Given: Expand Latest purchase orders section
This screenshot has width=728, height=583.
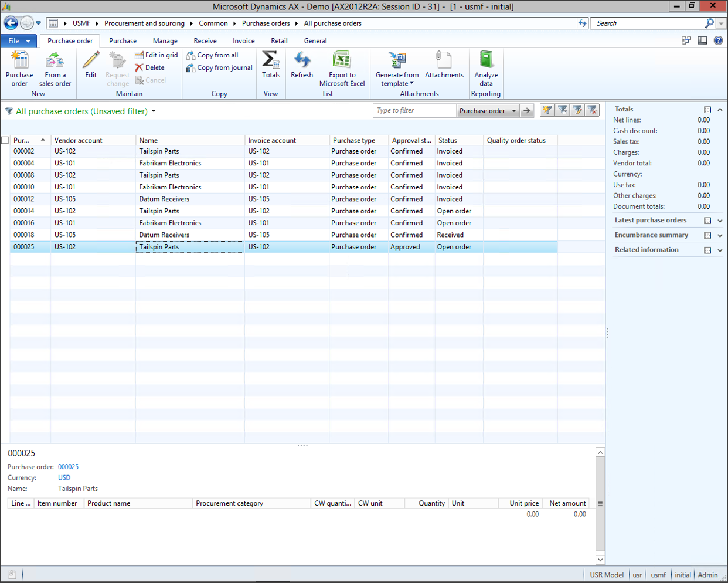Looking at the screenshot, I should coord(720,221).
